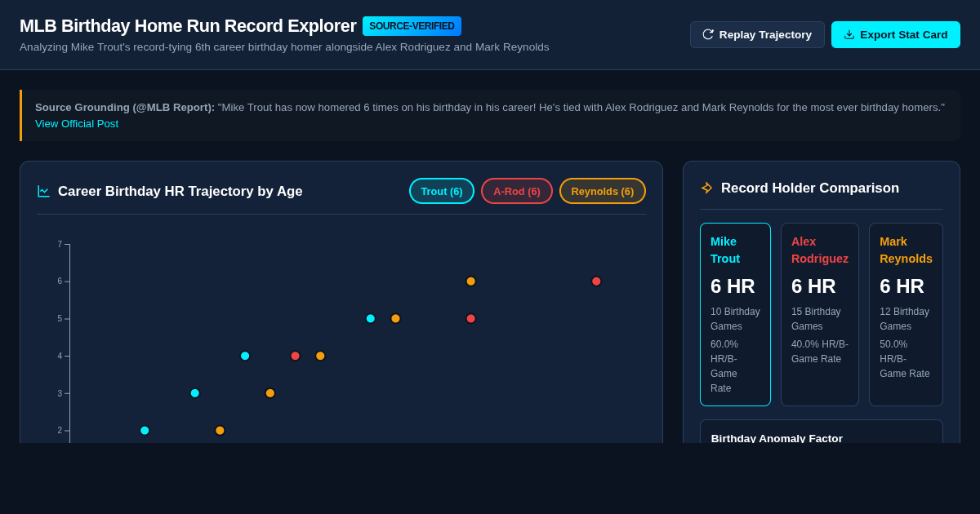Viewport: 980px width, 514px height.
Task: Click the 50.0% HR/B-Game Rate text
Action: click(904, 359)
